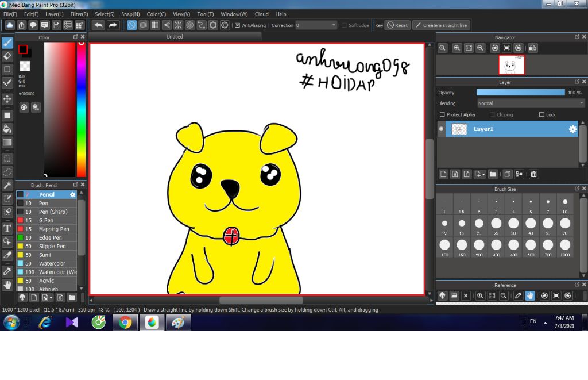Open the Correction dropdown

pos(316,25)
